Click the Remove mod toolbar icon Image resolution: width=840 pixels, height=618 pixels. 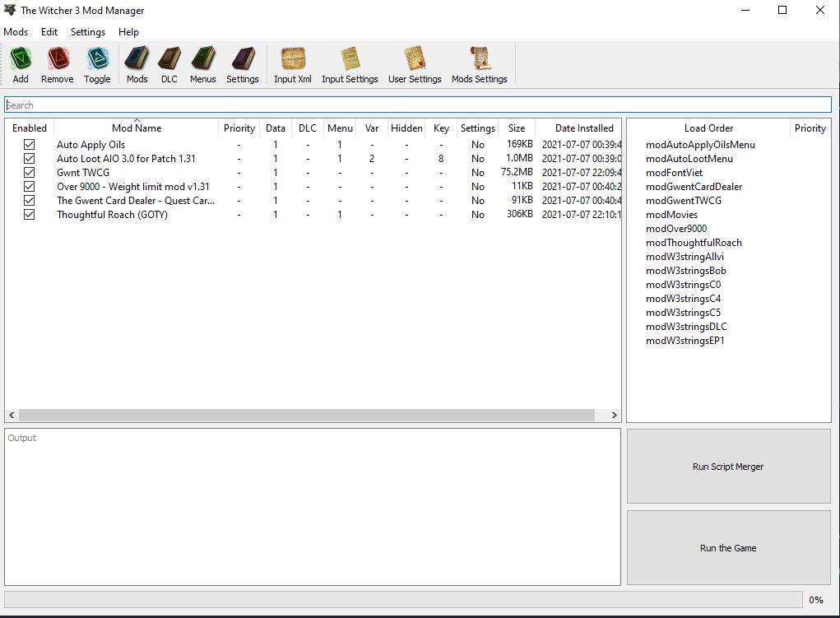58,60
